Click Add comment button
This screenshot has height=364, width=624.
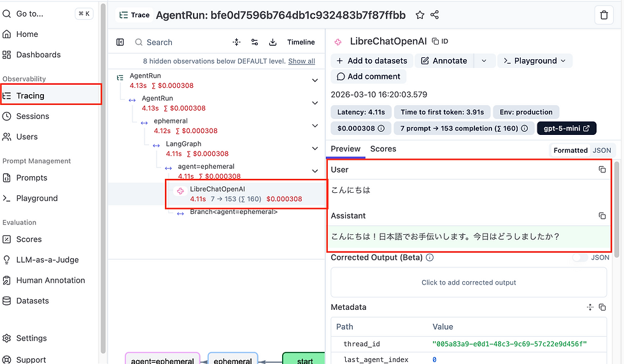pyautogui.click(x=369, y=76)
